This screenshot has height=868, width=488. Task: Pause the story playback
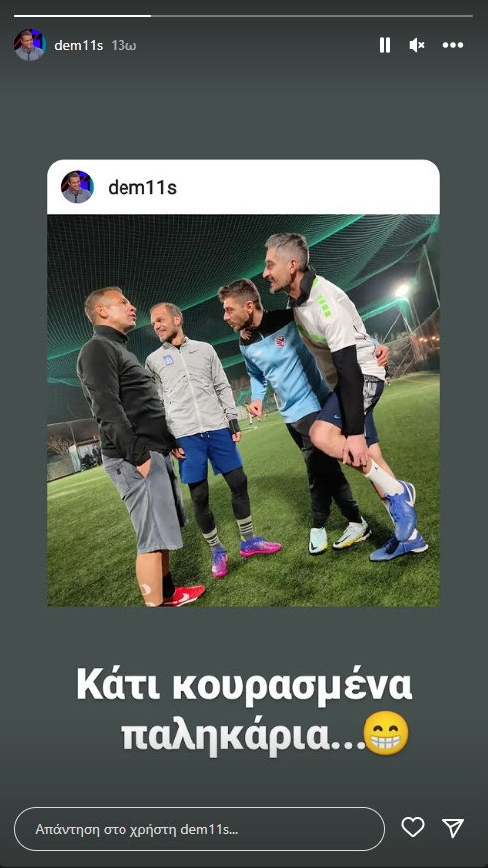tap(385, 45)
